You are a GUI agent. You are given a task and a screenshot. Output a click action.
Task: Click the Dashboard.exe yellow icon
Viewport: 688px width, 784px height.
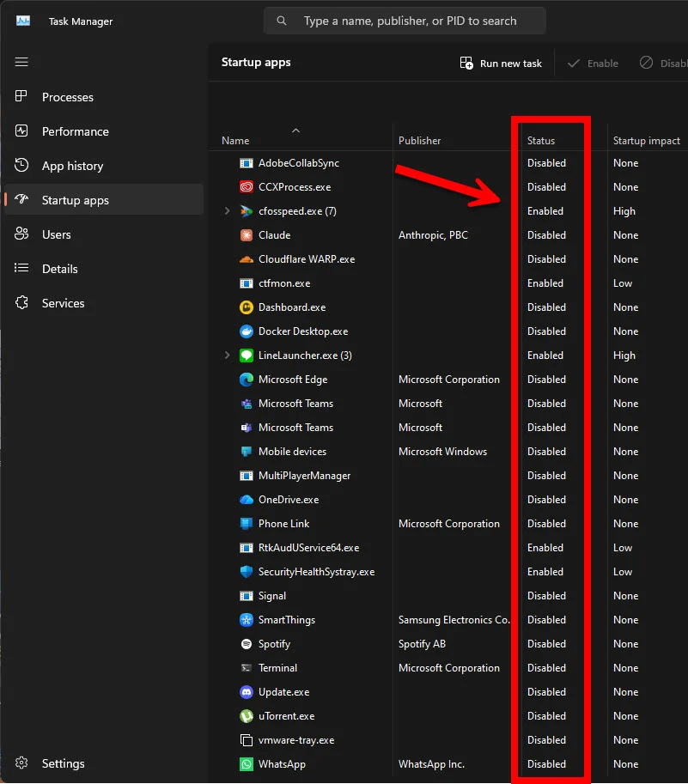[247, 307]
